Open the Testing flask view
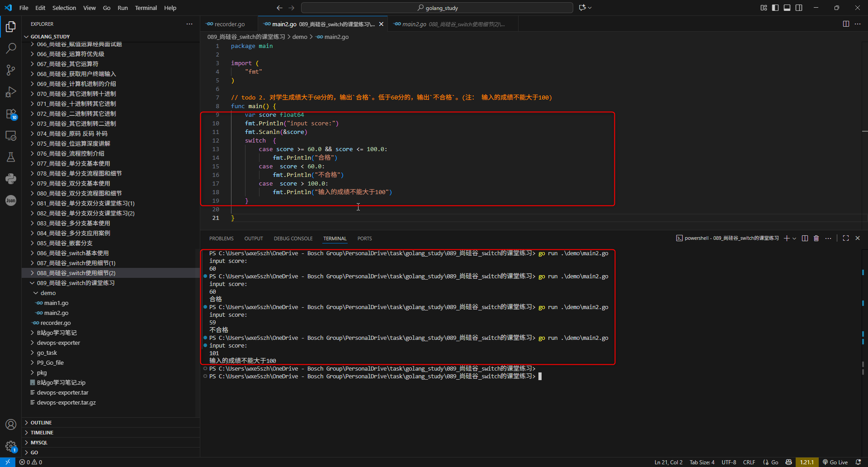The image size is (868, 467). coord(11,157)
